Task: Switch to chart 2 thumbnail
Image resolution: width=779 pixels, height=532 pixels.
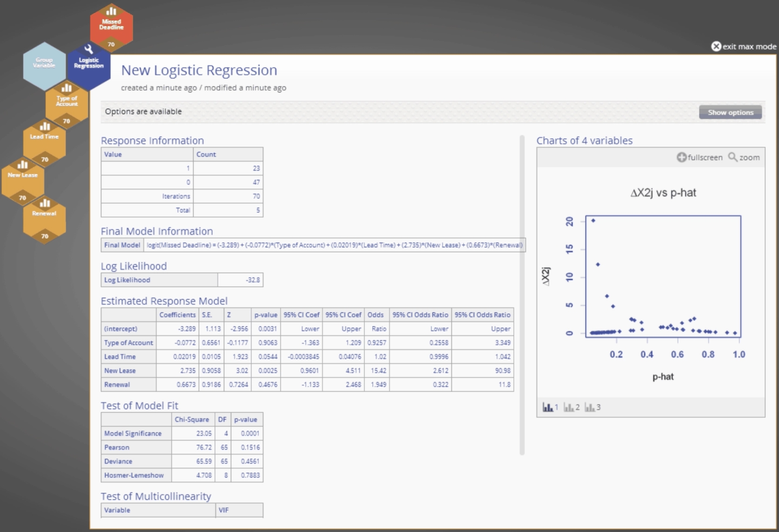Action: pyautogui.click(x=572, y=407)
